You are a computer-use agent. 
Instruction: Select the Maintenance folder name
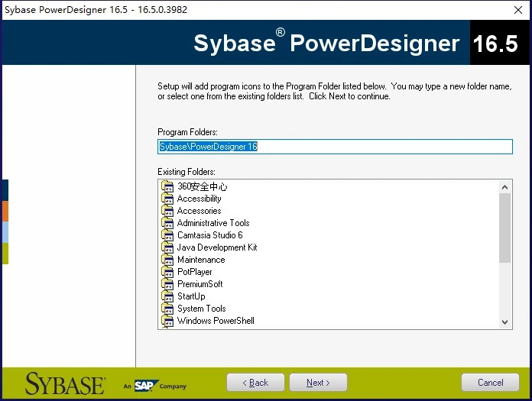201,260
